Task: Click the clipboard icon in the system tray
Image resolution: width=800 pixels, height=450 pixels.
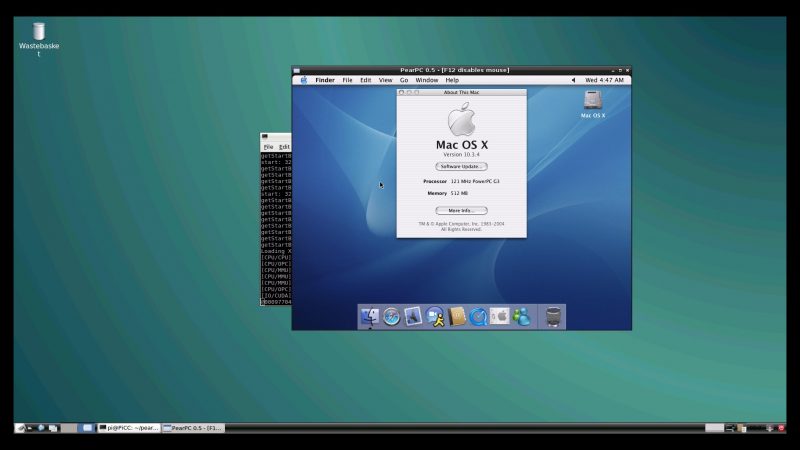Action: coord(742,428)
